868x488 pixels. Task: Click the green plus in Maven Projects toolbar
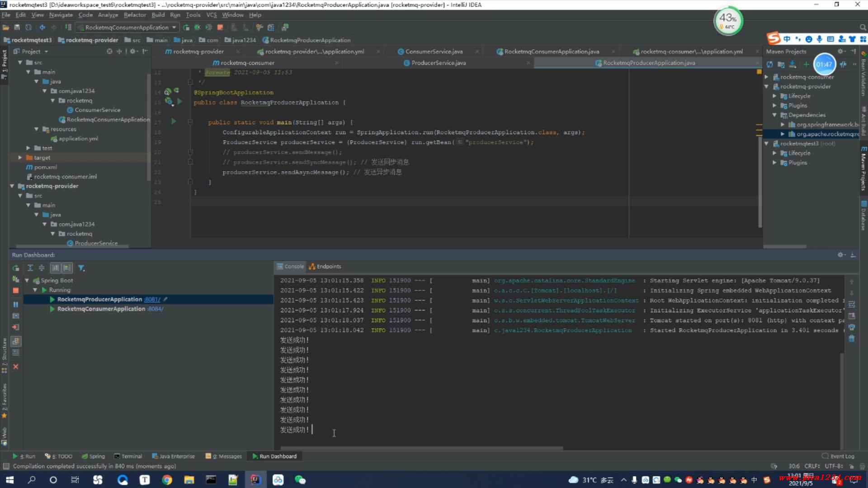coord(806,65)
